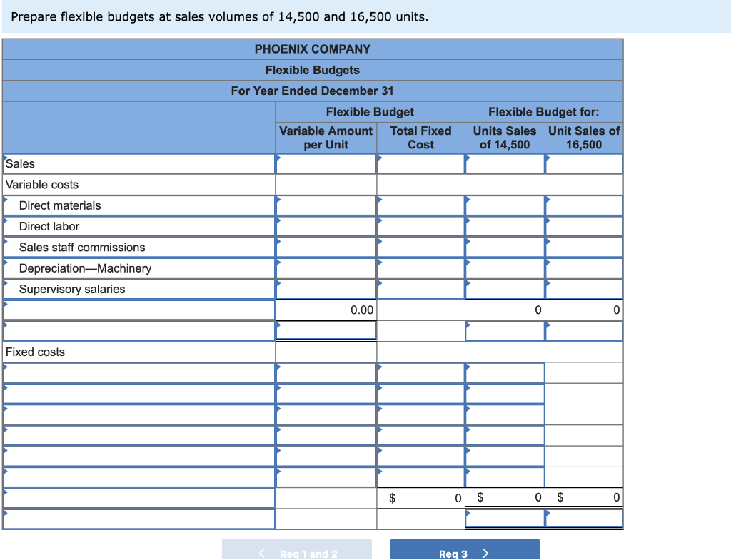This screenshot has width=731, height=560.
Task: Click the Req 3 navigation button
Action: coord(464,550)
